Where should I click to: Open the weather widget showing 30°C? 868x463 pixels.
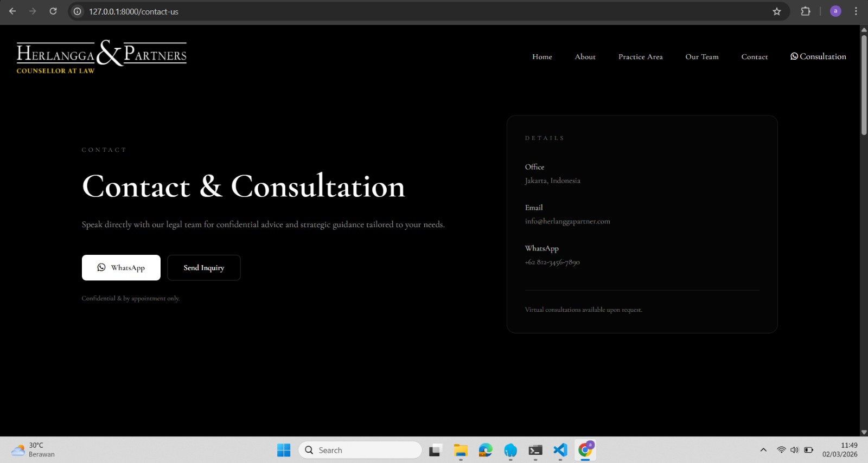[x=34, y=450]
